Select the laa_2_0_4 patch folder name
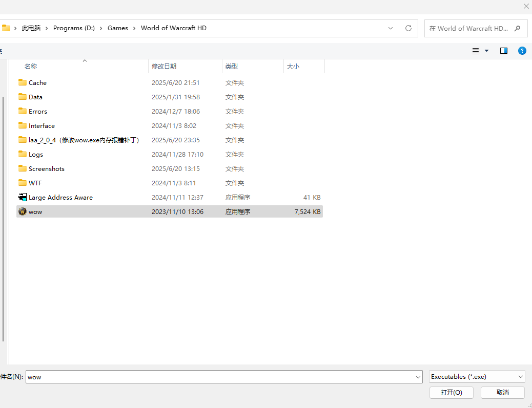This screenshot has width=532, height=408. click(84, 140)
